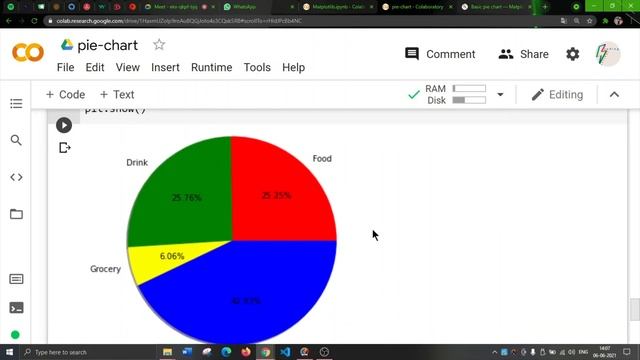Open the View menu
Image resolution: width=640 pixels, height=360 pixels.
[128, 67]
